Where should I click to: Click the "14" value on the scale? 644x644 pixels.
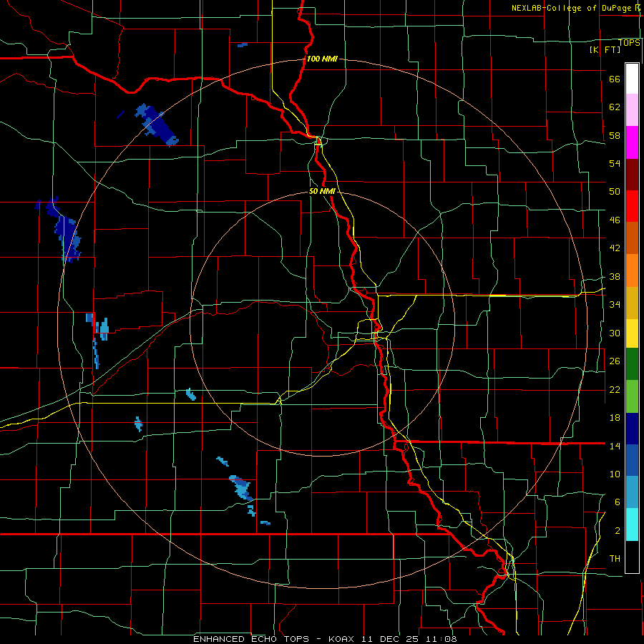click(615, 446)
